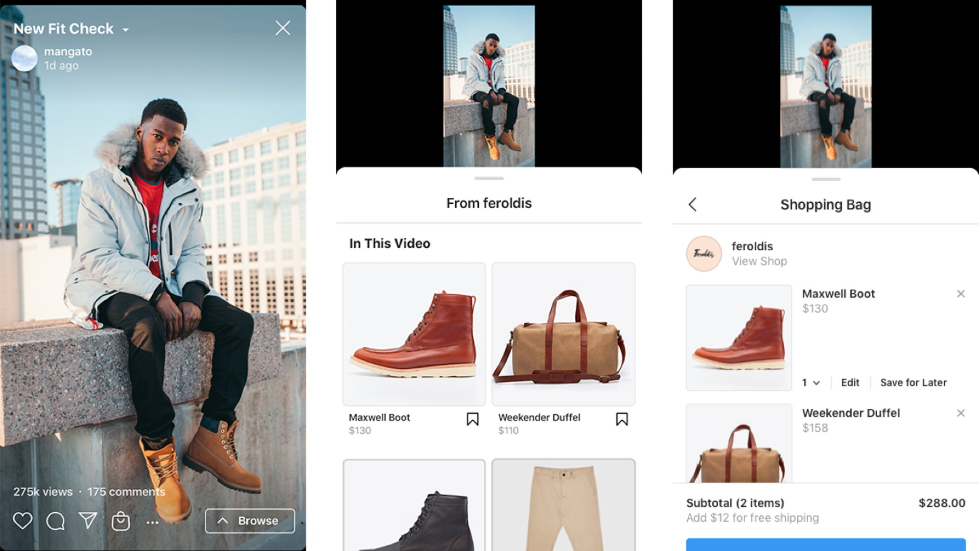Viewport: 980px width, 551px height.
Task: Tap the video preview above Shopping Bag
Action: [x=826, y=86]
